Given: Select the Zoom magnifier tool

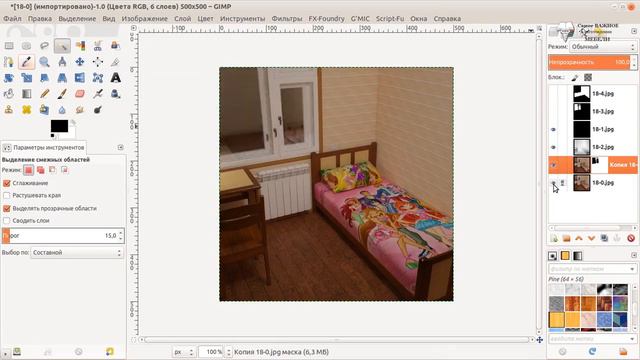Looking at the screenshot, I should coord(44,62).
